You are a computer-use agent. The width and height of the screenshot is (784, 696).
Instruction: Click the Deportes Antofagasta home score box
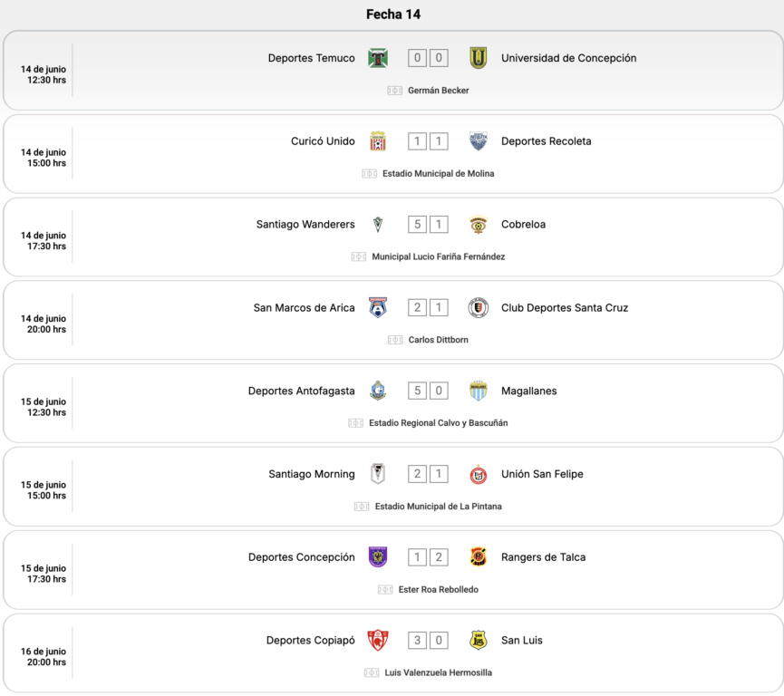click(417, 391)
